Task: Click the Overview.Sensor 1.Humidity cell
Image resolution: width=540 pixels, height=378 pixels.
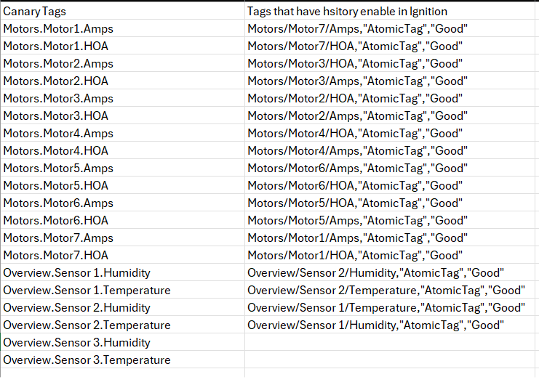Action: pyautogui.click(x=123, y=273)
